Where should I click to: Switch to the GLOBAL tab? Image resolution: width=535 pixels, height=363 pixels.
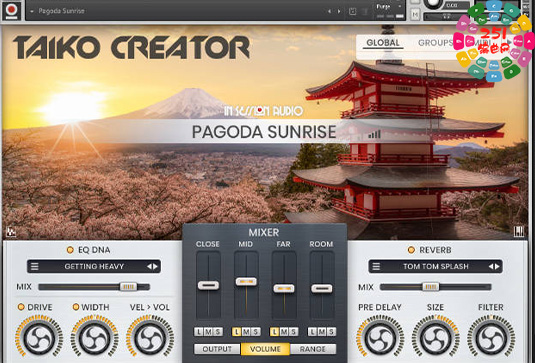pyautogui.click(x=383, y=43)
